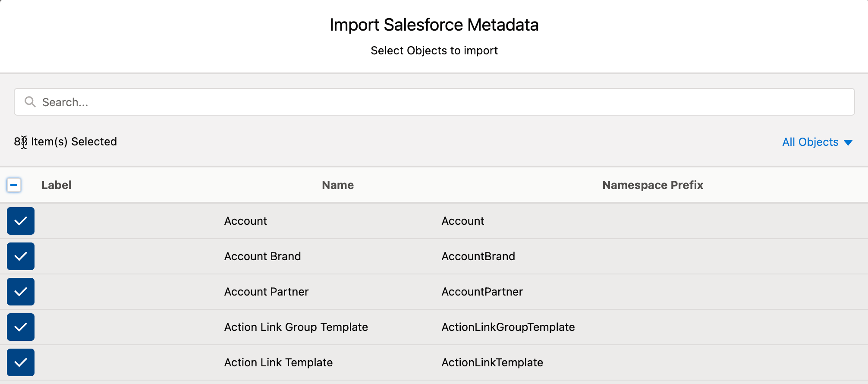Select the 'AccountBrand' name cell
This screenshot has width=868, height=384.
pos(478,256)
